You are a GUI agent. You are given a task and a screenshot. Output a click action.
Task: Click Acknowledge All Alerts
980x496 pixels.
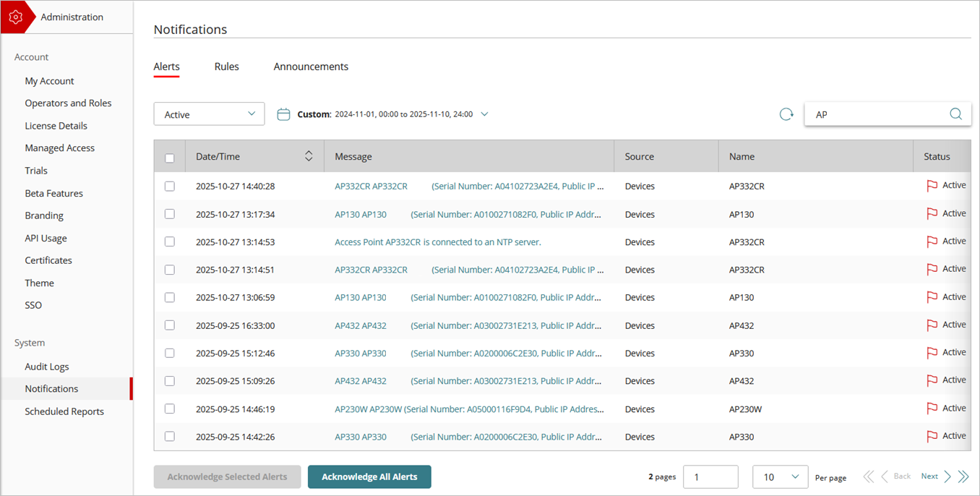coord(369,476)
